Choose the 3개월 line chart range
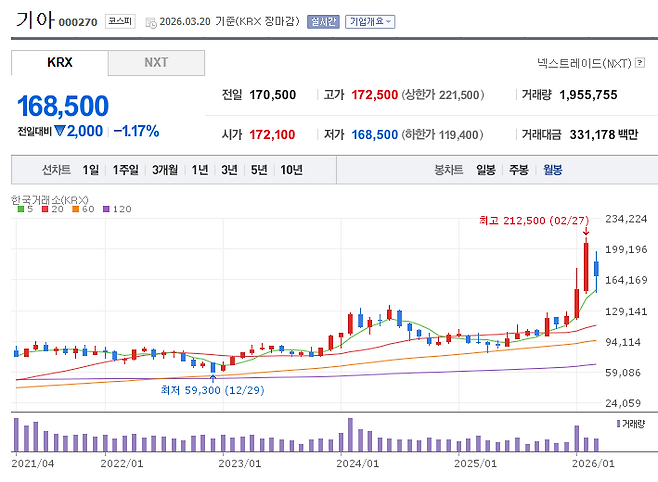Screen dimensions: 658x482 click(x=166, y=170)
